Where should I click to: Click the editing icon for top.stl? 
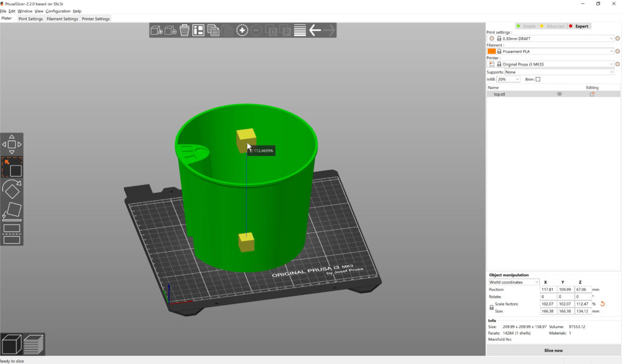(592, 94)
